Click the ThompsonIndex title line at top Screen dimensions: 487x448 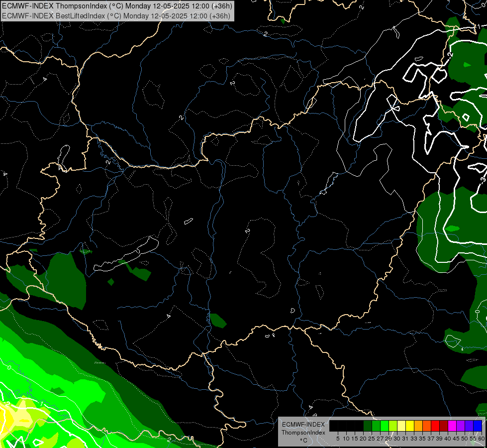tap(117, 6)
